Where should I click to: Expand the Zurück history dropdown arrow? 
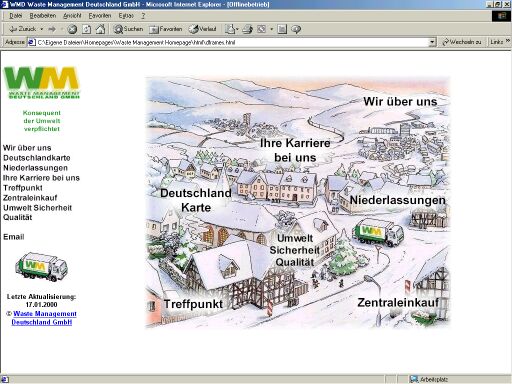(42, 29)
